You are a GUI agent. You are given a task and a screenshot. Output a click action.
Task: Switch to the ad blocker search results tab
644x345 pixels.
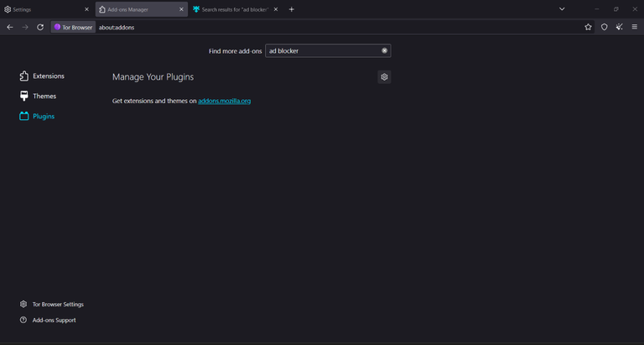point(236,9)
